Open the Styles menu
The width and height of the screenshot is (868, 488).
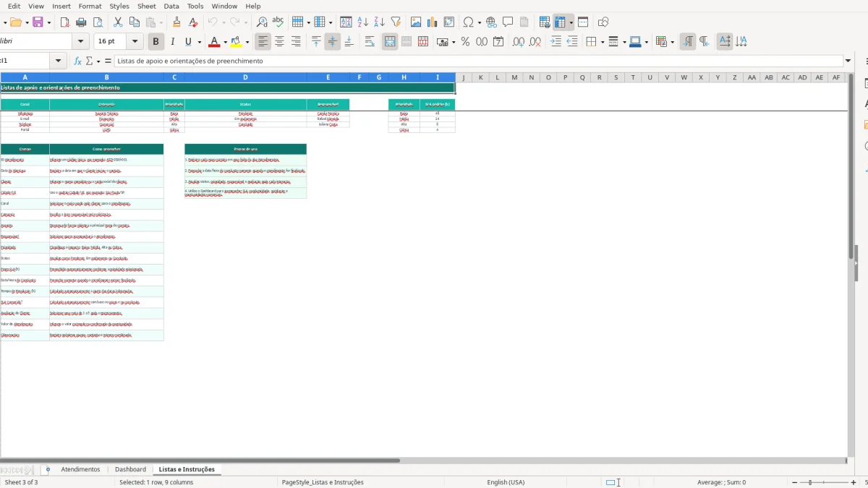119,6
